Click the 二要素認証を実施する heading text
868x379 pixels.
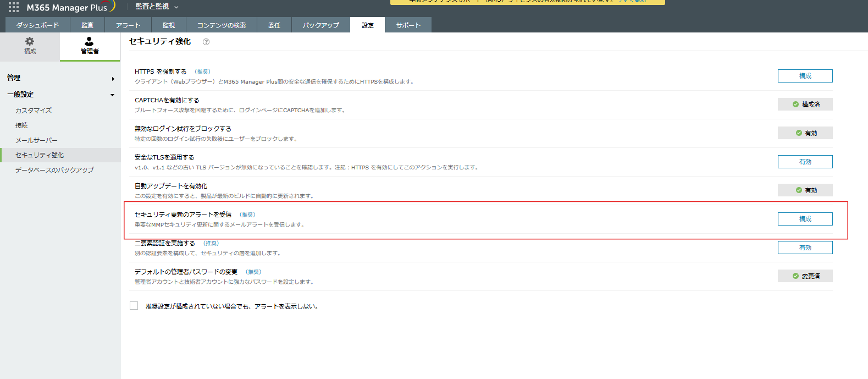tap(165, 243)
